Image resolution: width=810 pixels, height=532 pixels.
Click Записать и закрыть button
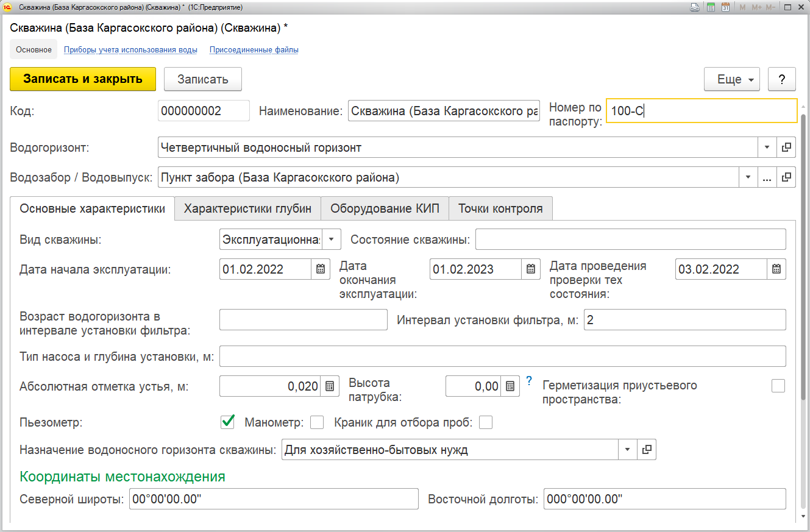[x=83, y=79]
